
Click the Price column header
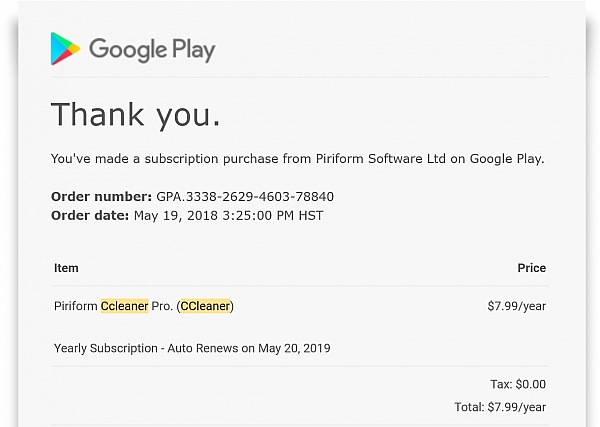point(532,268)
